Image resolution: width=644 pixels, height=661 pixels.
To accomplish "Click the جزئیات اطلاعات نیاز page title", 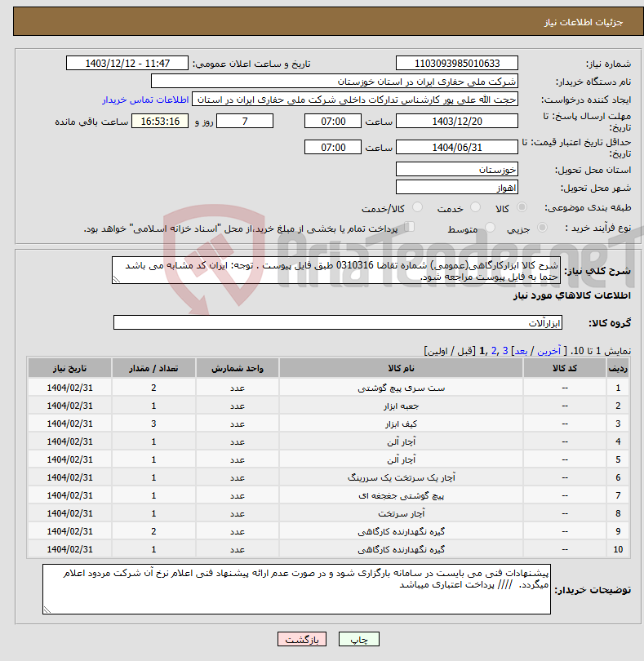I will pyautogui.click(x=584, y=22).
